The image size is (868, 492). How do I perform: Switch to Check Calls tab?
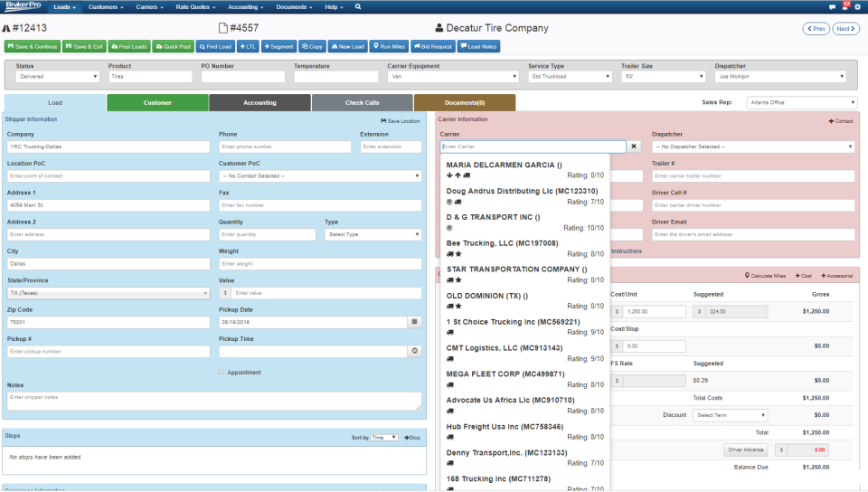(362, 102)
